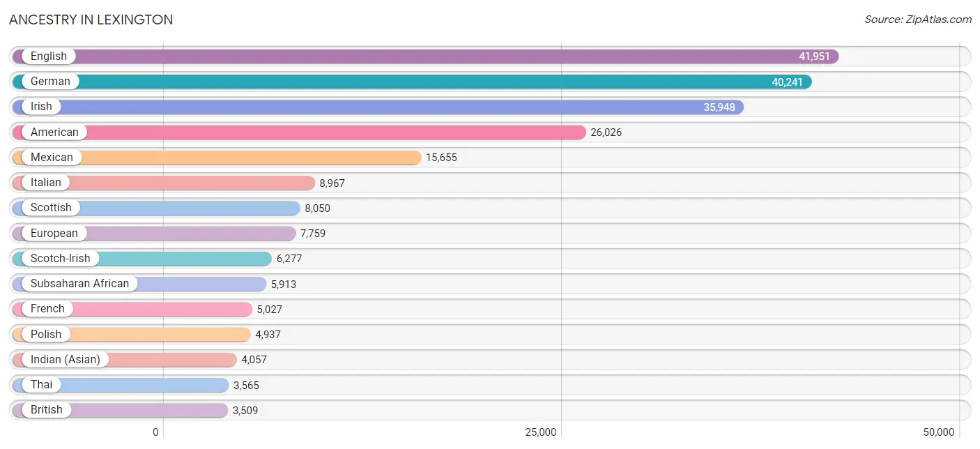Click the Scotch-Irish teal bar
980x449 pixels.
pyautogui.click(x=142, y=259)
